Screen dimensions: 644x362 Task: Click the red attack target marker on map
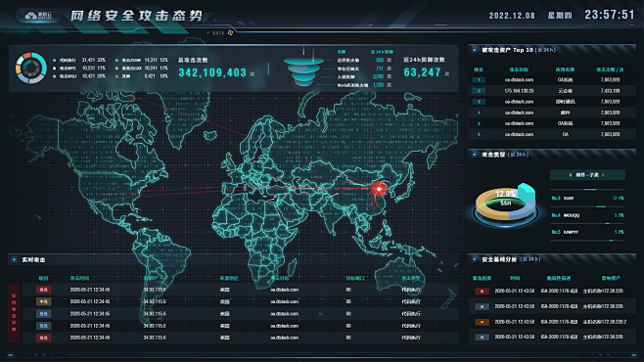379,189
